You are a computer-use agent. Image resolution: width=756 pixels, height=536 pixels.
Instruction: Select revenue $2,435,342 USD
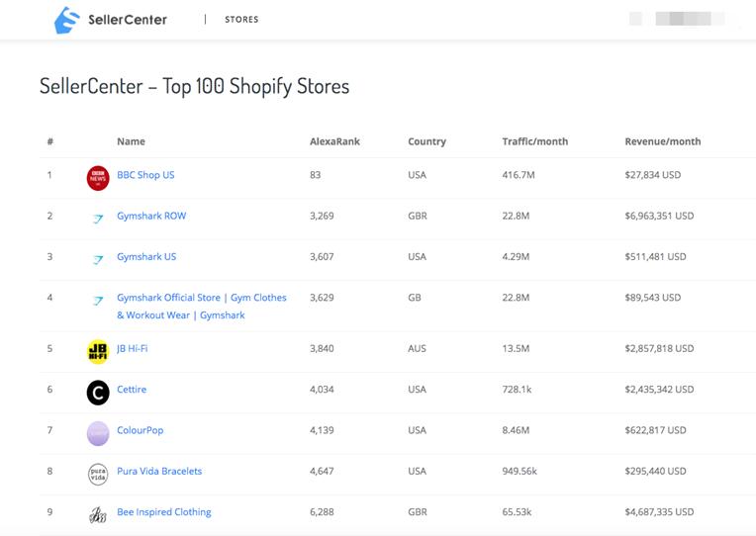tap(659, 390)
